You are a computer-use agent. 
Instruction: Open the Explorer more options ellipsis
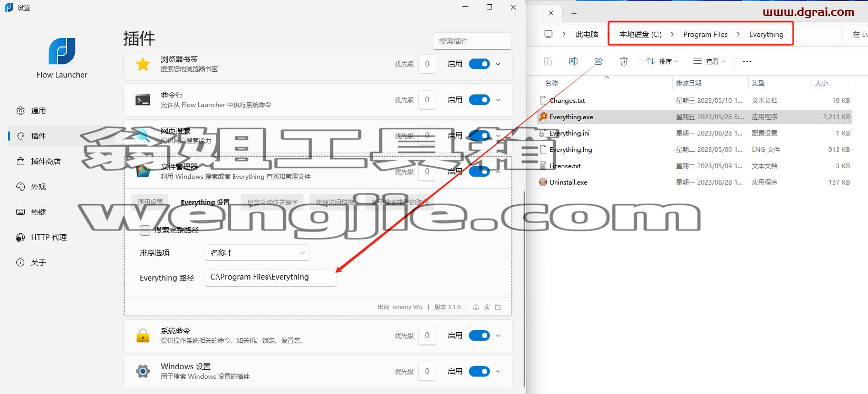[x=747, y=61]
